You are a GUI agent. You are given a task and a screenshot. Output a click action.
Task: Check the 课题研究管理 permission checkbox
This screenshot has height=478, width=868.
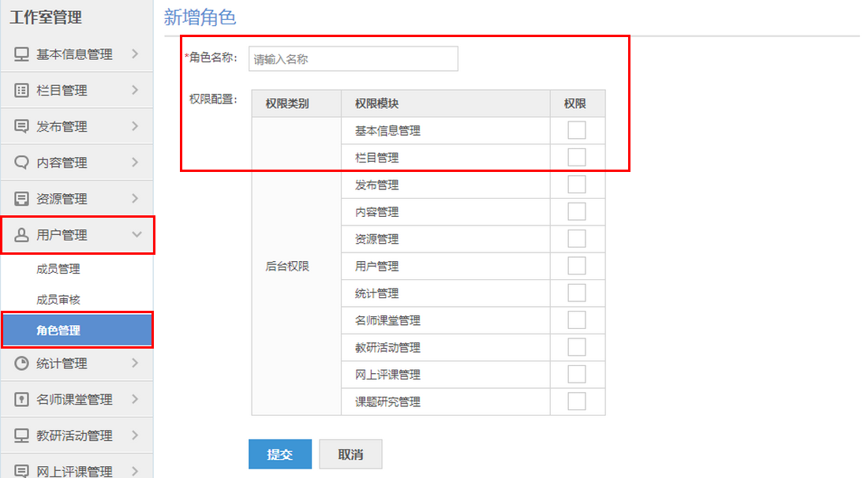tap(577, 401)
